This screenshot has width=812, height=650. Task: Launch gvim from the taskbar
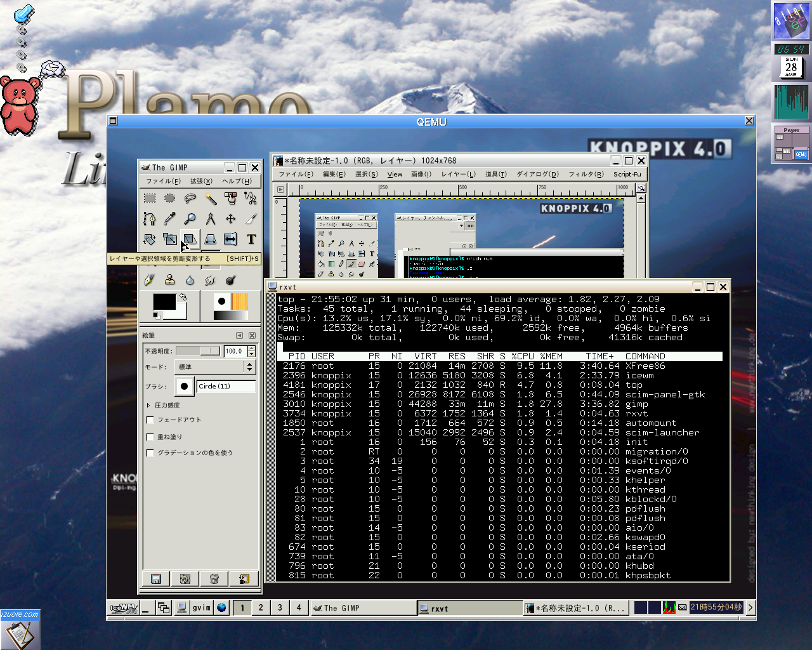point(202,607)
